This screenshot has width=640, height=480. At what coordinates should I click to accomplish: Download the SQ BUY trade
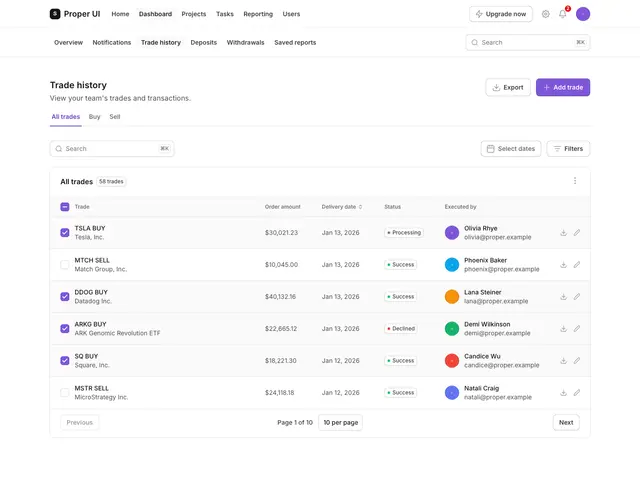(x=563, y=360)
